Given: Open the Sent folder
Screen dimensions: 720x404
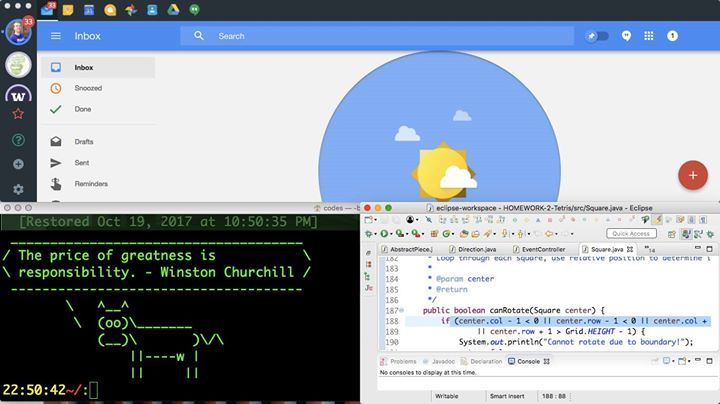Looking at the screenshot, I should coord(98,163).
